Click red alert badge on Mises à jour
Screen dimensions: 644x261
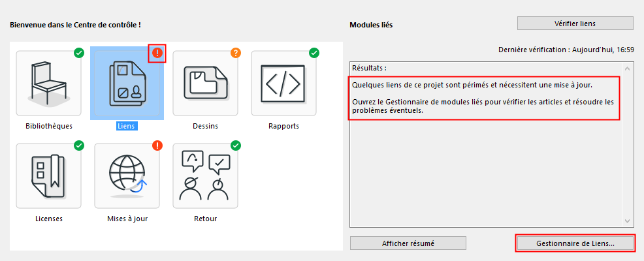[157, 145]
